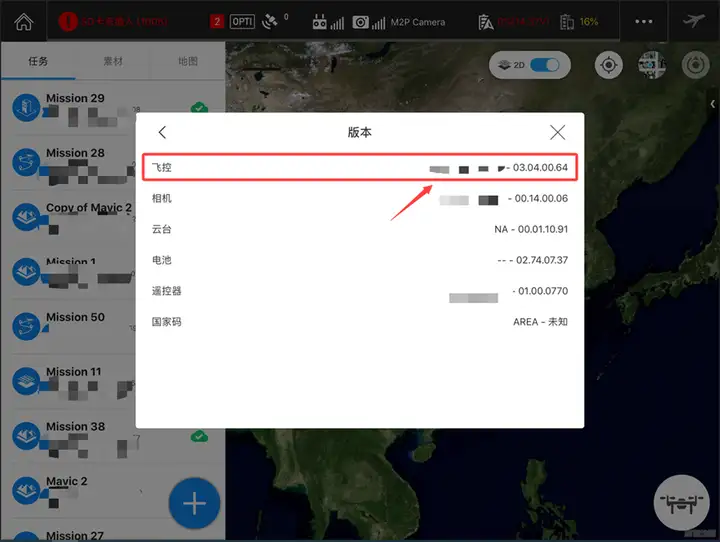
Task: Click M2P Camera label in top bar
Action: (x=418, y=22)
